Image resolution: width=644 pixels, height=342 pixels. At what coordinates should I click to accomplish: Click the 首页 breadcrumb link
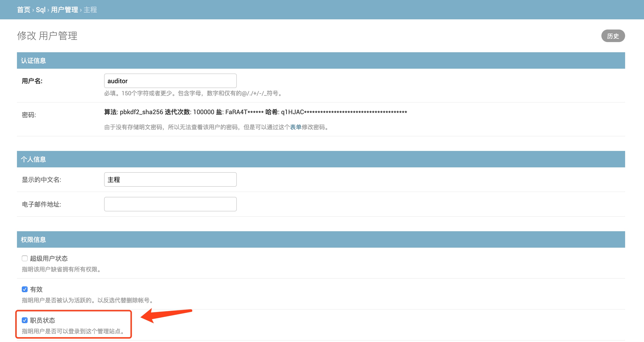(x=23, y=10)
